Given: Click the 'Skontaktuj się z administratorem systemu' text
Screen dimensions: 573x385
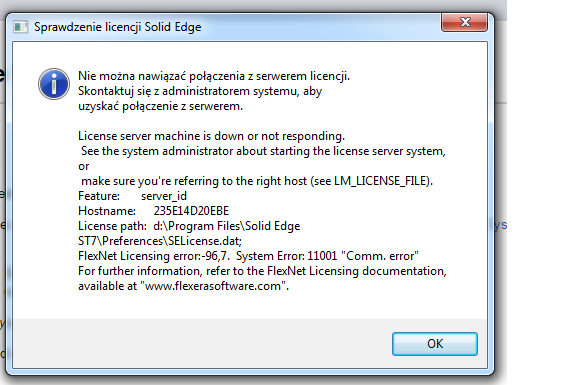Looking at the screenshot, I should [x=200, y=91].
